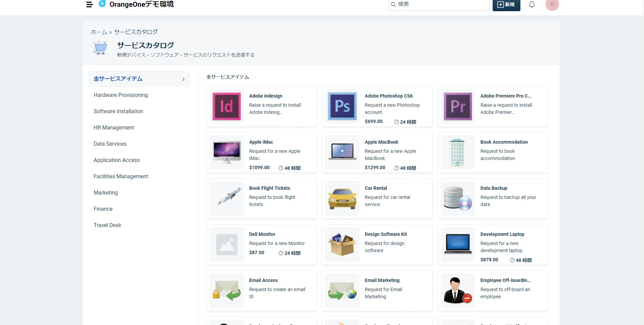This screenshot has width=644, height=325.
Task: Click the $1099.00 iMac price
Action: pyautogui.click(x=259, y=167)
